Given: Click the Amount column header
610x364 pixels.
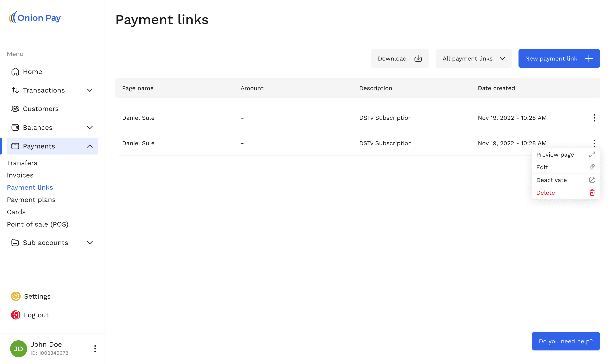Looking at the screenshot, I should point(252,88).
